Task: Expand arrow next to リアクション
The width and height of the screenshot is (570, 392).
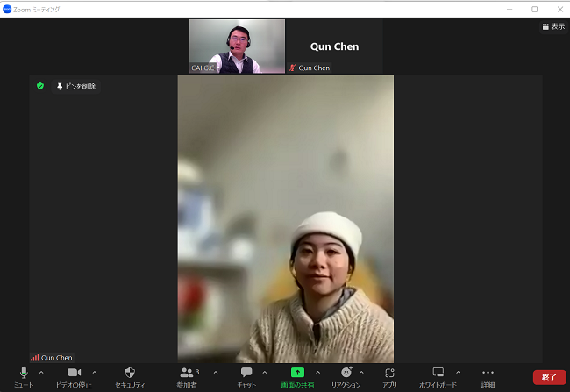Action: click(x=361, y=373)
